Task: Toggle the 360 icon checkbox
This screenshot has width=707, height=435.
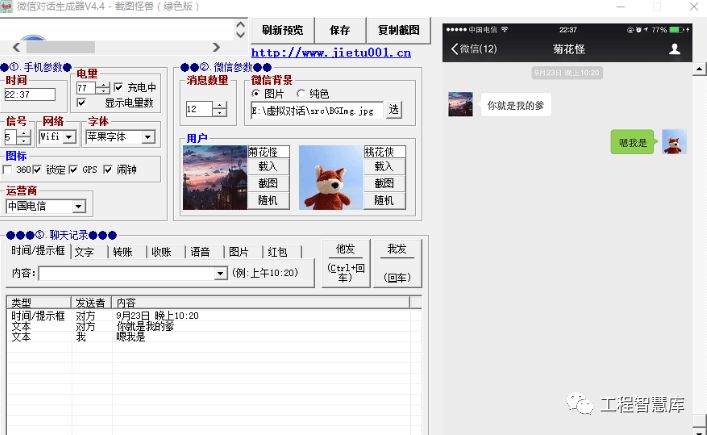Action: [x=7, y=170]
